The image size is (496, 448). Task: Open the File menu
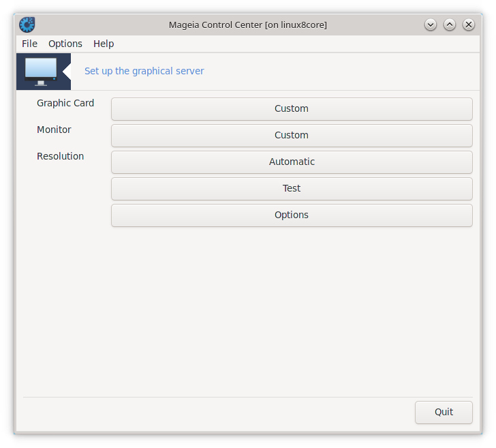coord(29,44)
